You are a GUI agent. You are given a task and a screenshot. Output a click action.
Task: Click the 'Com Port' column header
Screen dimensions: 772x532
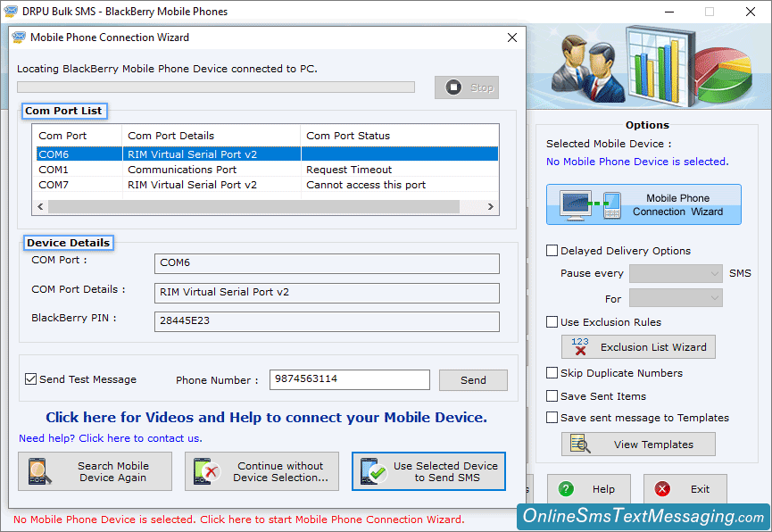(62, 136)
